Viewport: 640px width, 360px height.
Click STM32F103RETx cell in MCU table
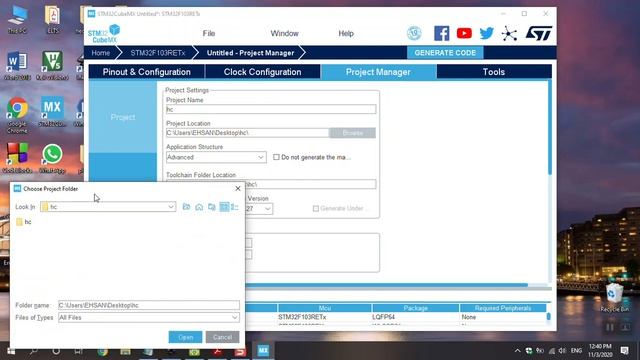(x=302, y=317)
